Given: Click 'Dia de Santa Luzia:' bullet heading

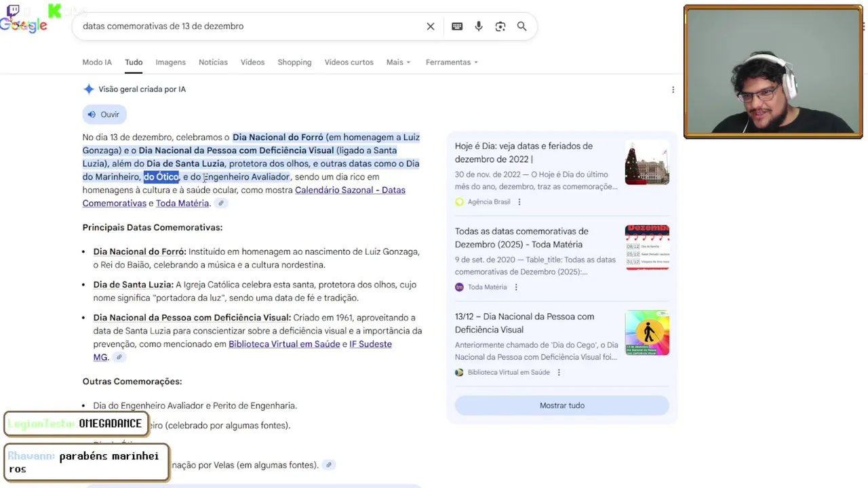Looking at the screenshot, I should click(133, 285).
